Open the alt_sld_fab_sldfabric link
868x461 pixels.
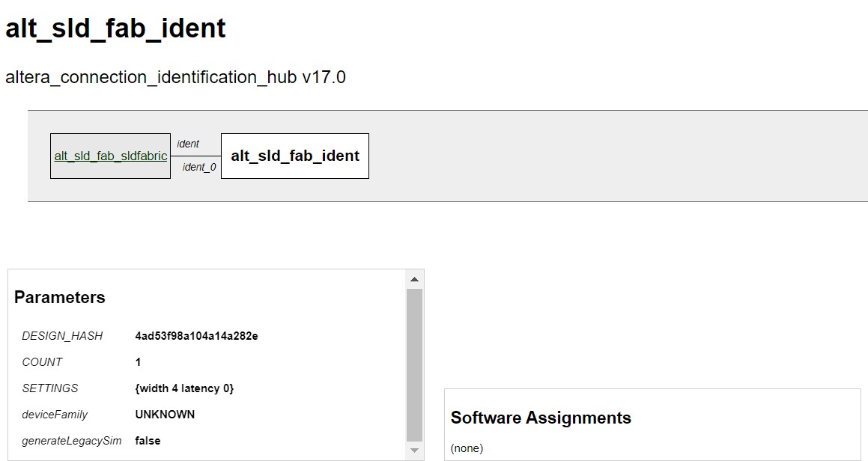tap(111, 156)
